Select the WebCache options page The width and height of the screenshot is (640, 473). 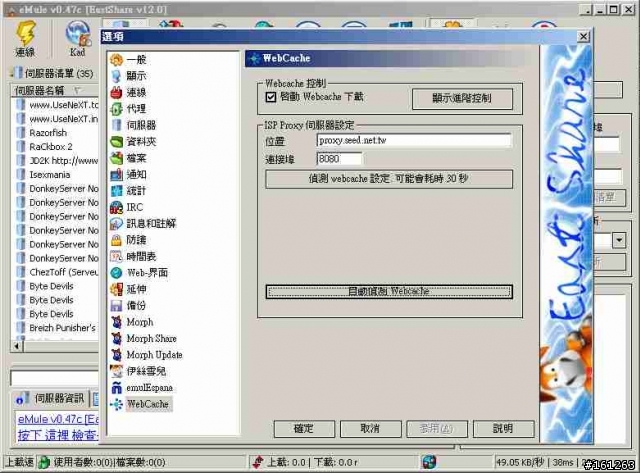140,404
